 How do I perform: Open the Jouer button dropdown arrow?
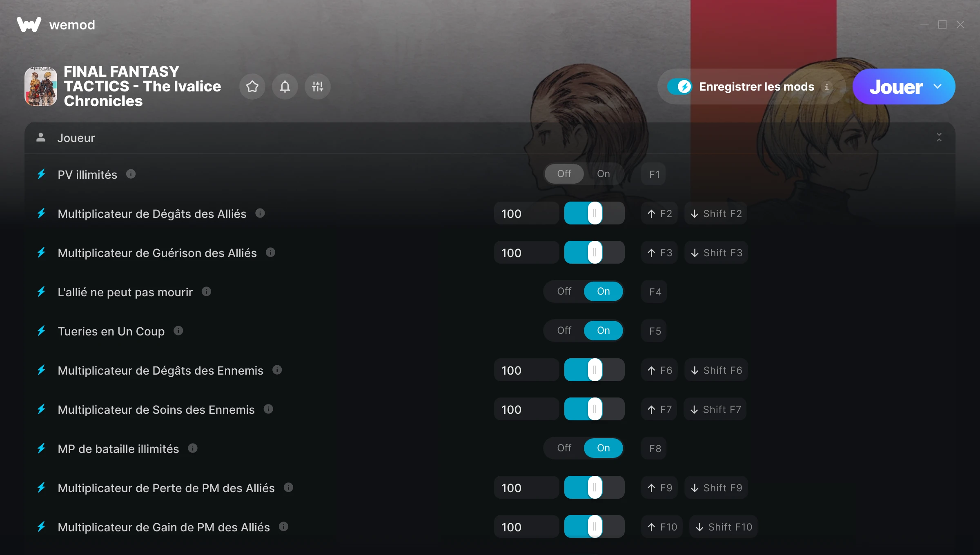point(938,87)
